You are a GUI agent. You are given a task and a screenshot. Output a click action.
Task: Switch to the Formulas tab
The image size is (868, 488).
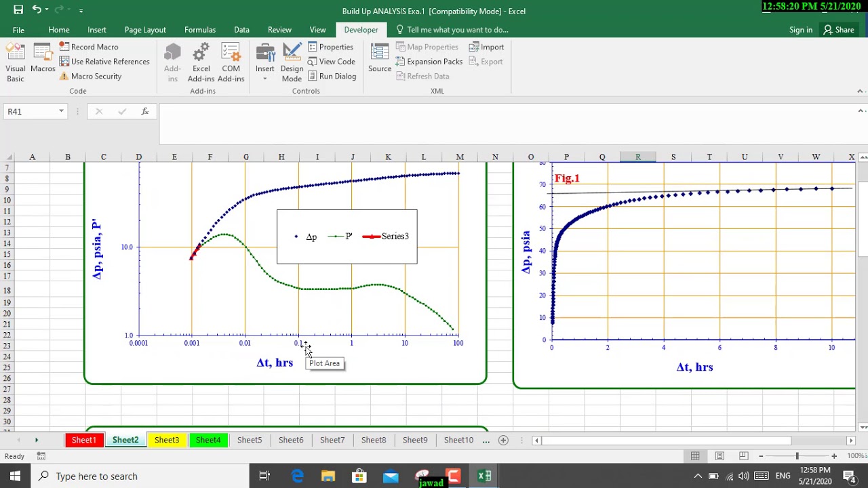(200, 30)
